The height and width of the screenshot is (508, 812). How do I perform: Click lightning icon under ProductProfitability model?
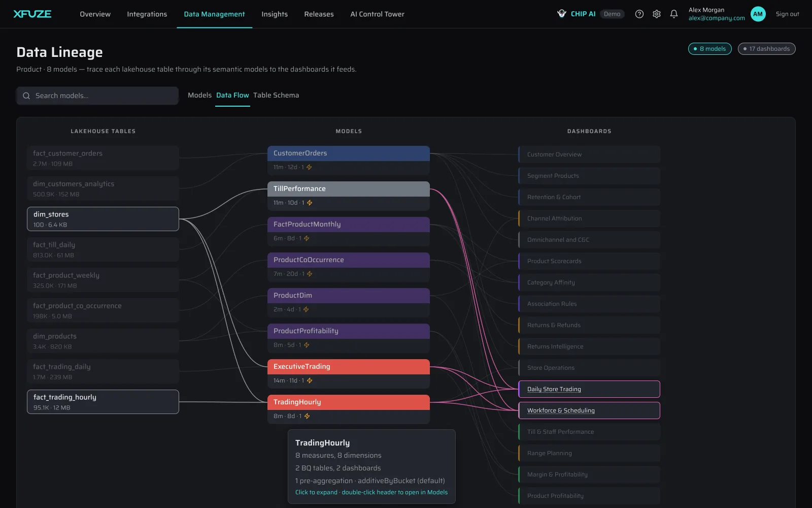pos(307,345)
